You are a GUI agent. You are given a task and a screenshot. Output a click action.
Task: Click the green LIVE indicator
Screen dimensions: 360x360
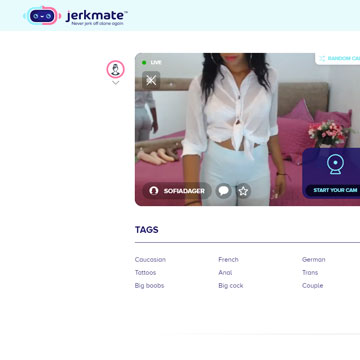click(x=152, y=62)
